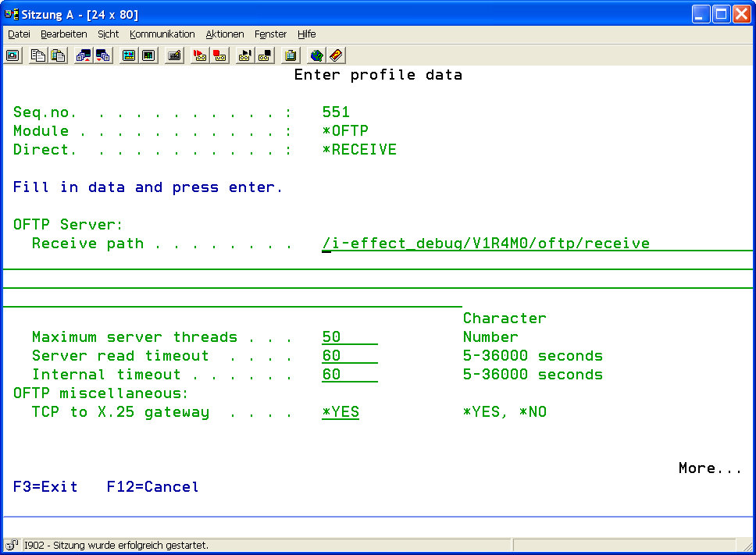Click the play macro toolbar icon

[x=245, y=55]
